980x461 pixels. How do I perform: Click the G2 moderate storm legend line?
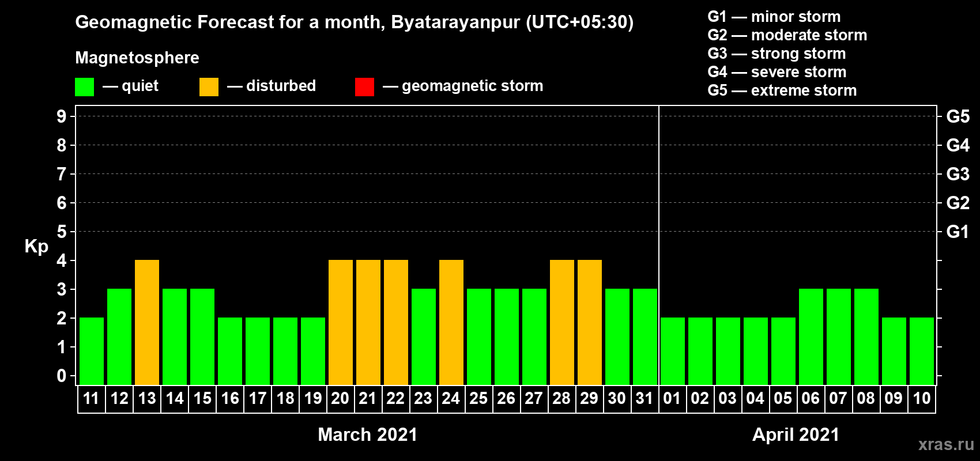tap(787, 35)
